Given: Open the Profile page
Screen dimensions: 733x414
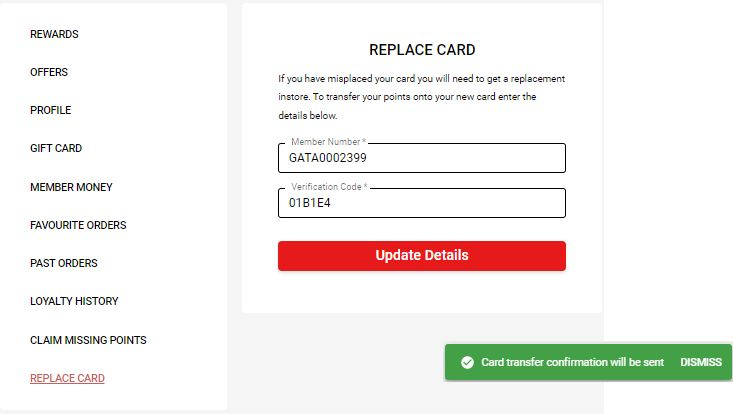Looking at the screenshot, I should (50, 110).
